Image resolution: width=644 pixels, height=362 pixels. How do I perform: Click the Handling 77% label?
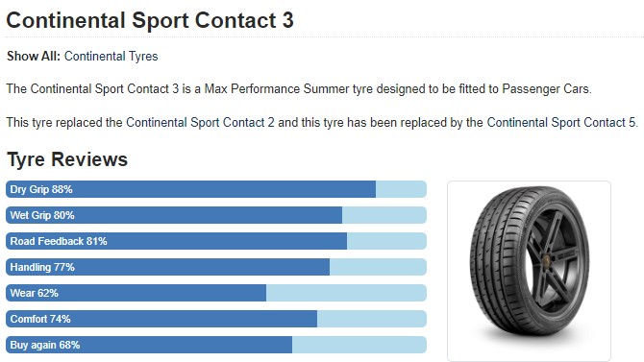[42, 267]
